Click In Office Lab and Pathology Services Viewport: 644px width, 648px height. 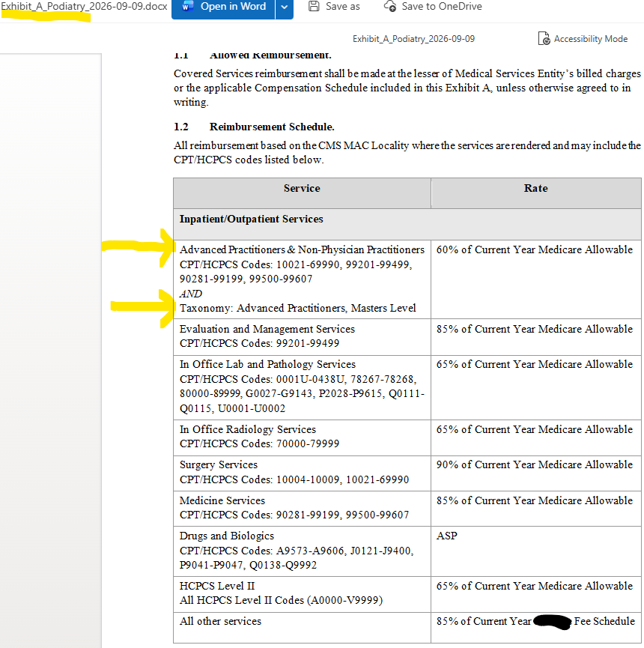click(x=267, y=365)
